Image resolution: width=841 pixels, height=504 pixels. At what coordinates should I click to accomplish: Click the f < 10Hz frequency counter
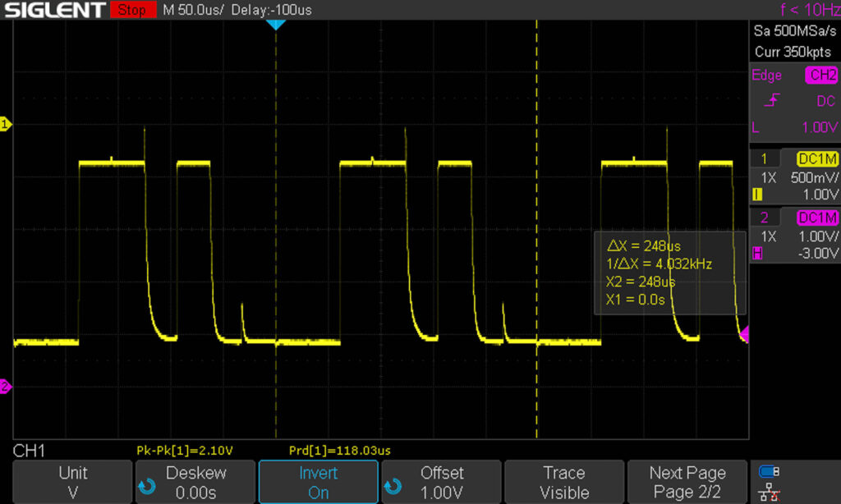[810, 9]
